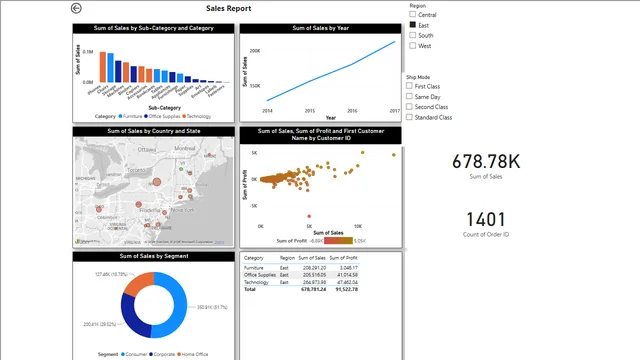
Task: Click the 1401 Count of Order ID card
Action: coord(486,224)
